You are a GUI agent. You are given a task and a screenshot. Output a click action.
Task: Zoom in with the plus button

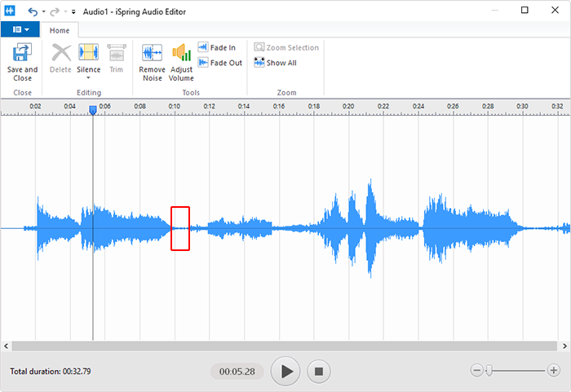(554, 371)
